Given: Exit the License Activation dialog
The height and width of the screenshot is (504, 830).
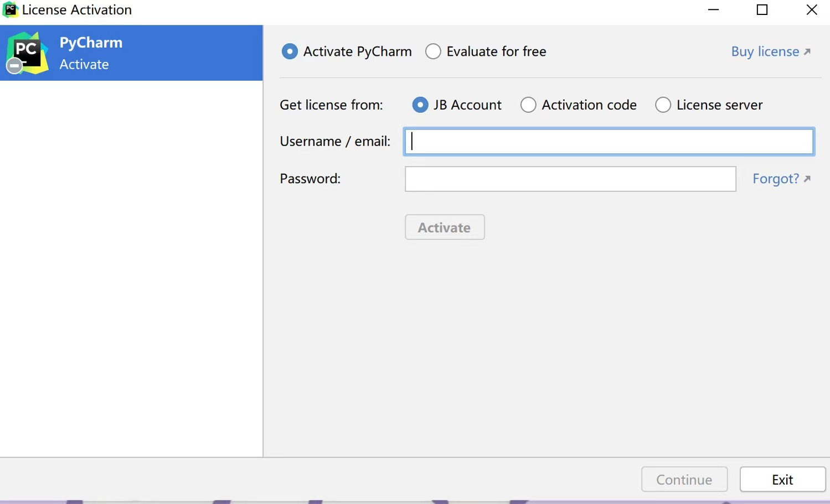Looking at the screenshot, I should coord(782,480).
